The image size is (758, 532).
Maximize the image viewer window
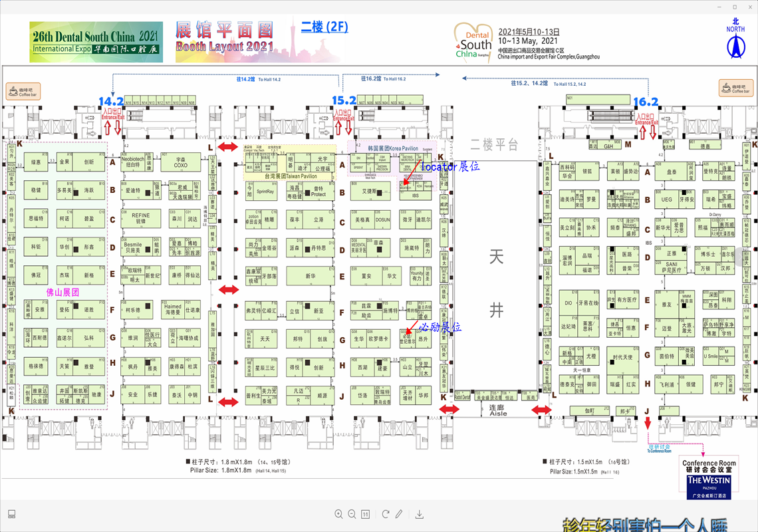coord(735,7)
